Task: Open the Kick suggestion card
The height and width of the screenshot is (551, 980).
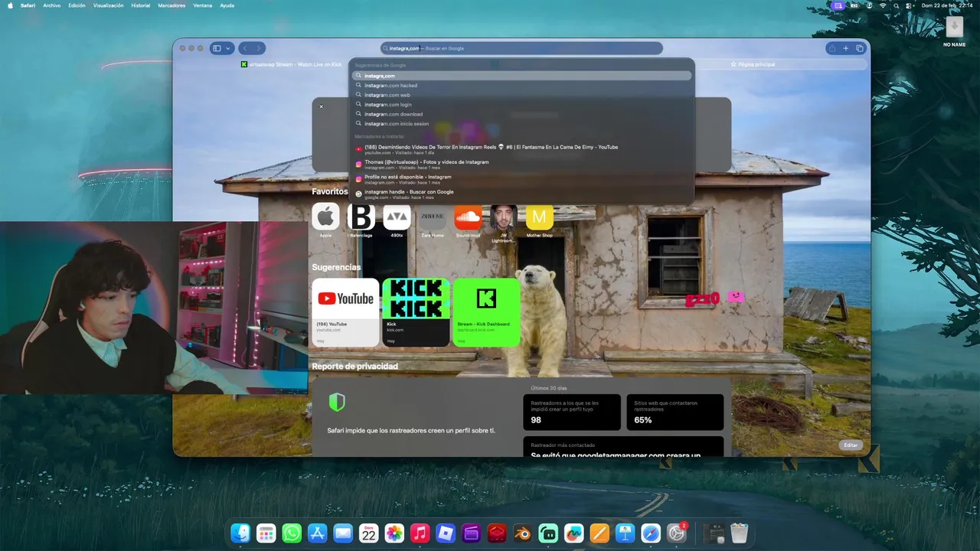Action: (x=416, y=312)
